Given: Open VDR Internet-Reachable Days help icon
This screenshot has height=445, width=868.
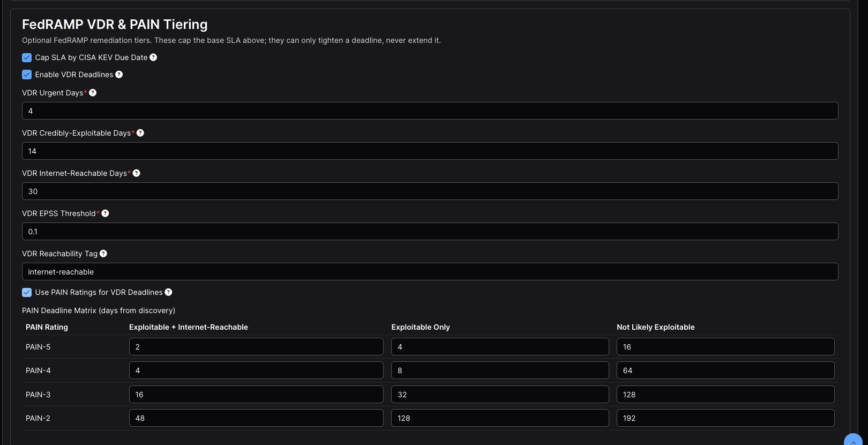Looking at the screenshot, I should click(x=137, y=173).
